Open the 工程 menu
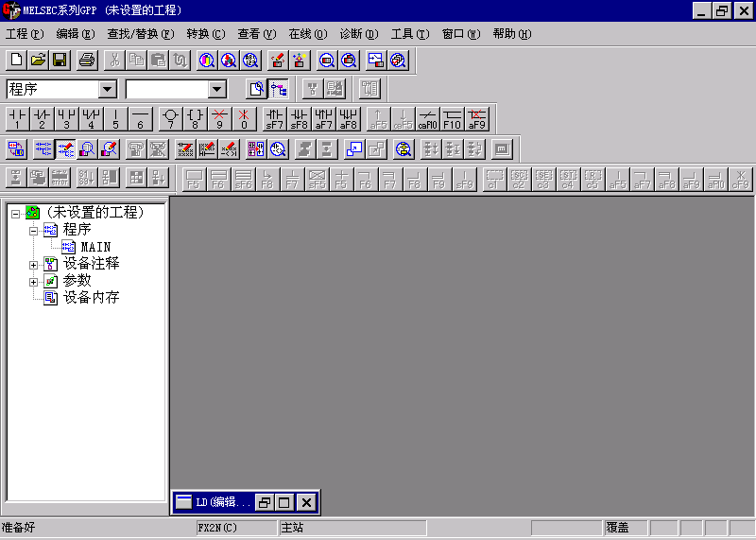 25,34
